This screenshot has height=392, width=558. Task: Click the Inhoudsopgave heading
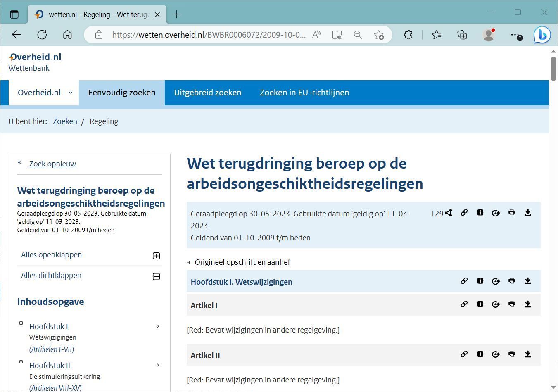pyautogui.click(x=50, y=302)
